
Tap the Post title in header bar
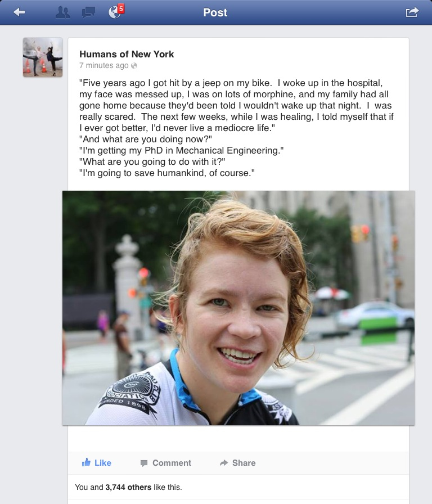215,12
